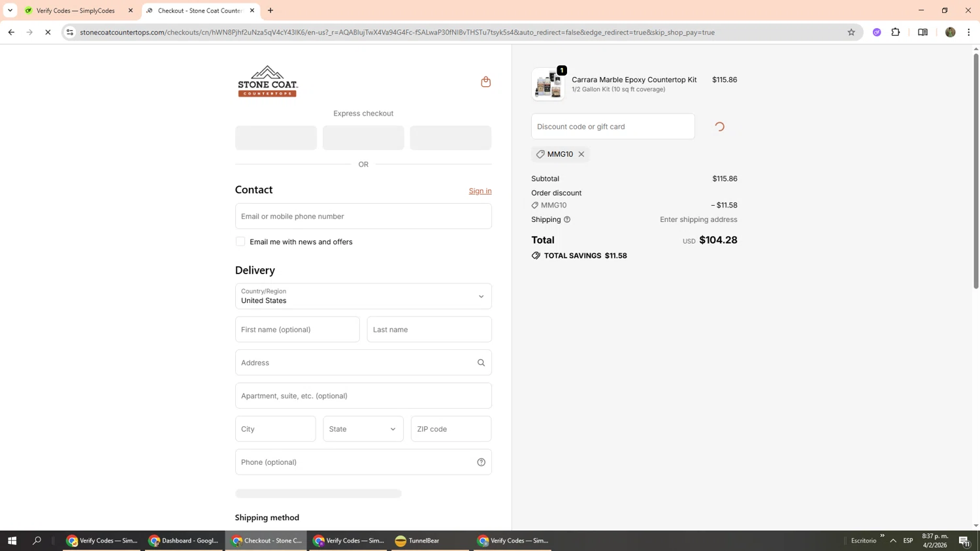The width and height of the screenshot is (980, 551).
Task: Click the MMG10 order discount line
Action: 634,205
